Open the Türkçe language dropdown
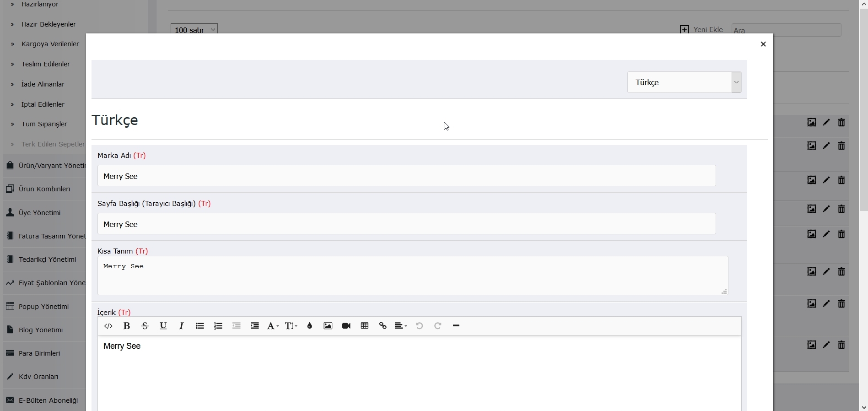Viewport: 868px width, 411px height. click(685, 82)
